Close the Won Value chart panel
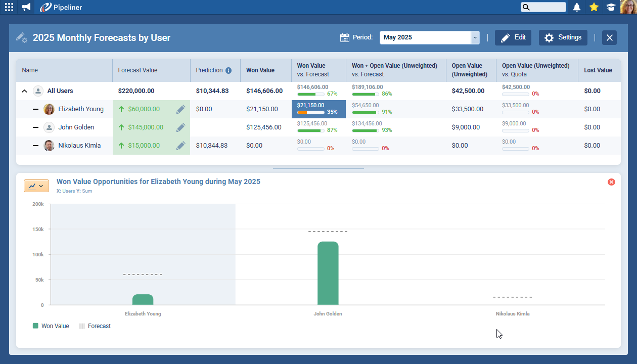 coord(611,182)
